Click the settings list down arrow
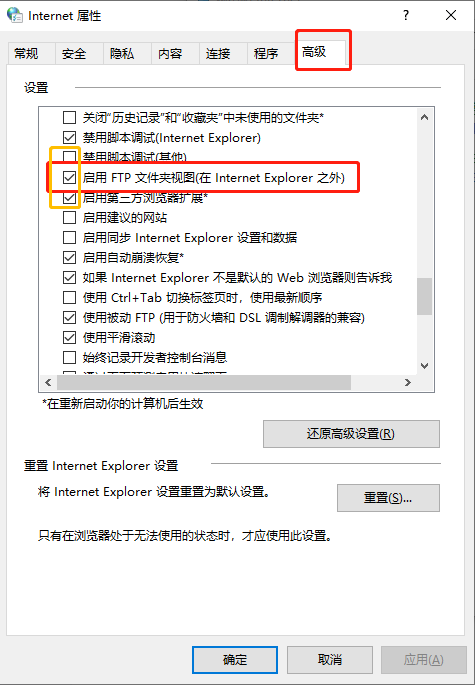 424,366
